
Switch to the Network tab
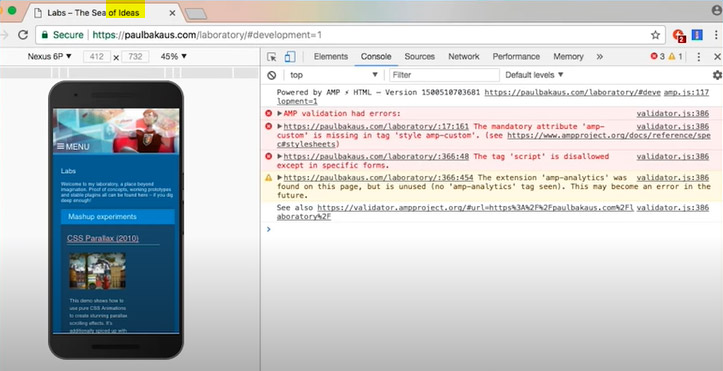pos(464,57)
